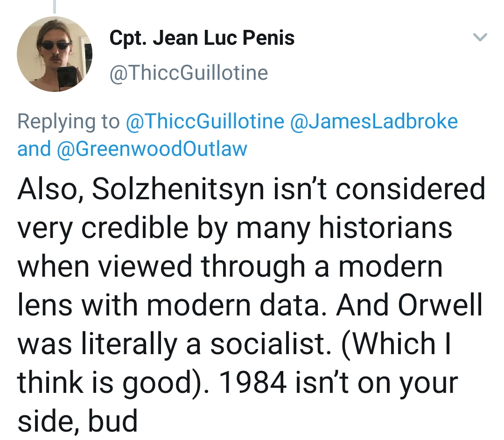This screenshot has height=440, width=504.
Task: Visit the @JamesLadbroke mention link
Action: click(x=374, y=121)
